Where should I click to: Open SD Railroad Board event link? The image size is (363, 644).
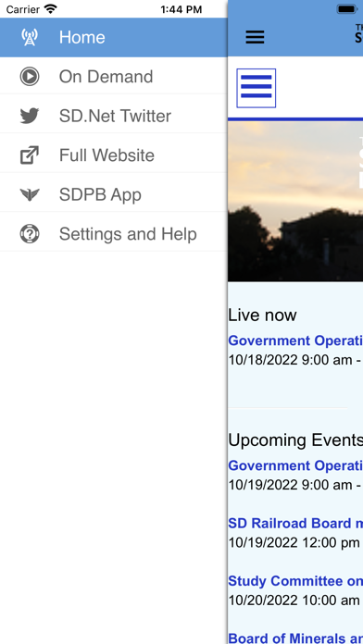pos(295,524)
